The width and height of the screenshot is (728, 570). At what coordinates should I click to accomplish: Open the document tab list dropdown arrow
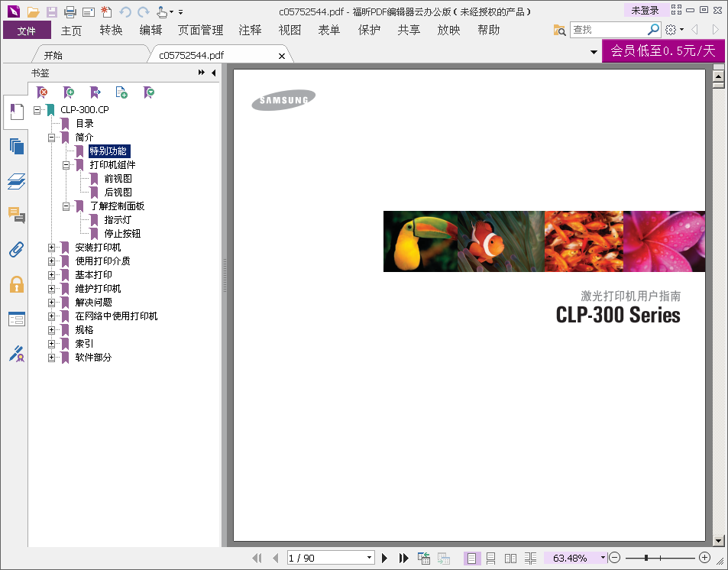[x=594, y=52]
